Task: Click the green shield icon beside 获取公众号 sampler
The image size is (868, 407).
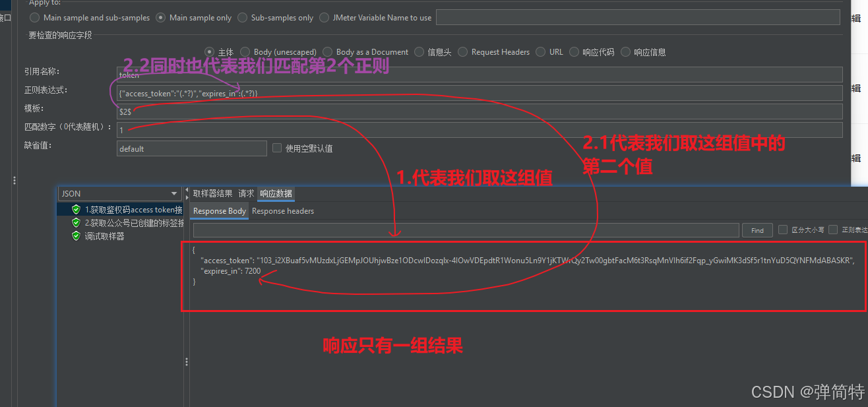Action: click(76, 222)
